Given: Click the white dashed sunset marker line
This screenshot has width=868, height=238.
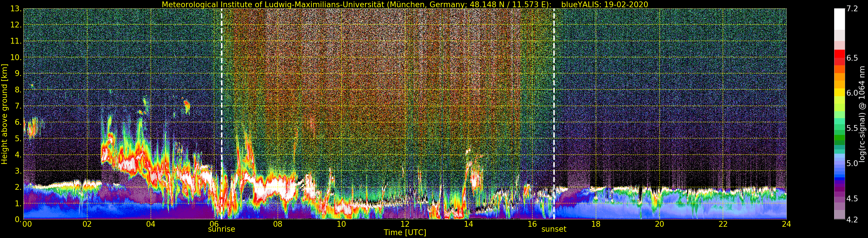Looking at the screenshot, I should (554, 114).
